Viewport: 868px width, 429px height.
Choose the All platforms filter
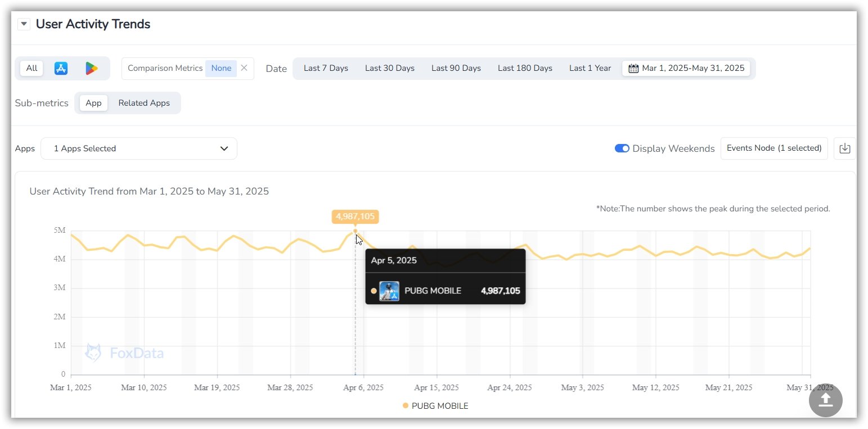(32, 68)
